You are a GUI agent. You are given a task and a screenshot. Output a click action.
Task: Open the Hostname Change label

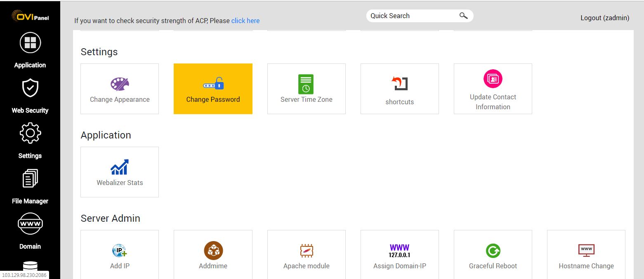click(x=586, y=266)
